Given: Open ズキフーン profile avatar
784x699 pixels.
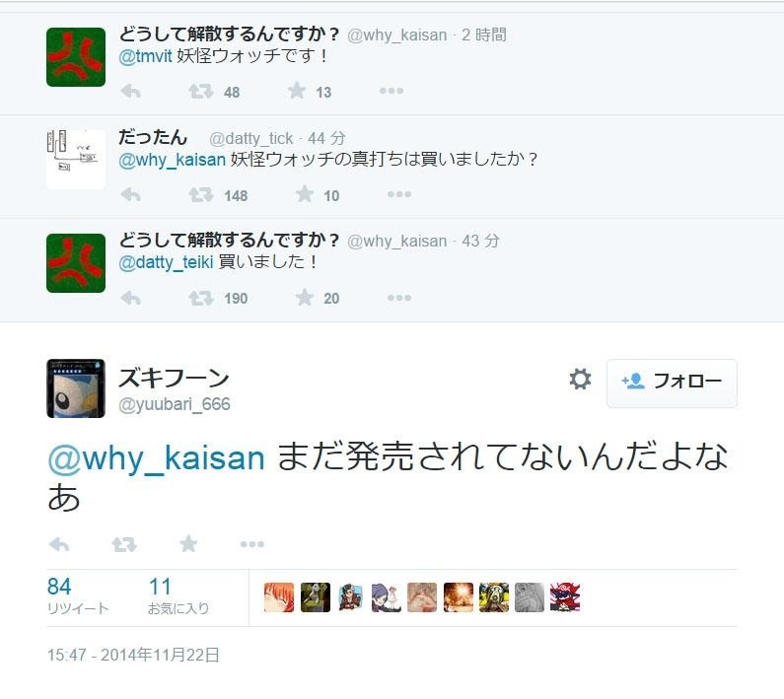Looking at the screenshot, I should 76,388.
